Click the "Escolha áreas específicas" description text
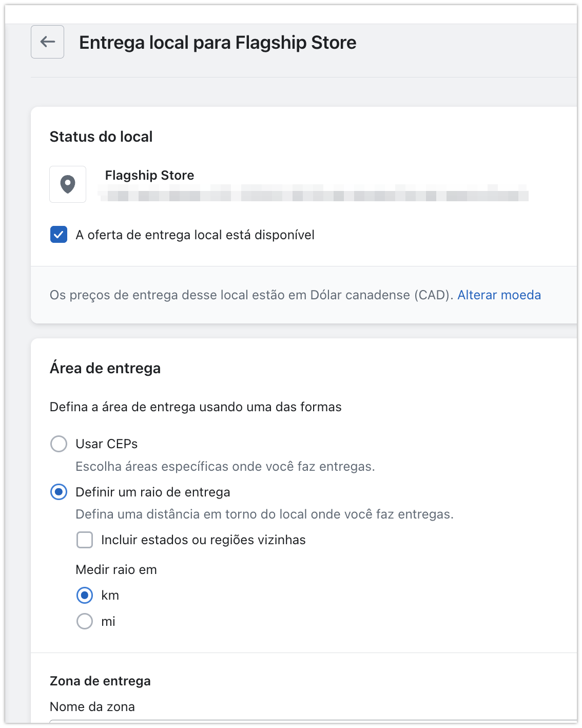The height and width of the screenshot is (728, 582). 225,467
